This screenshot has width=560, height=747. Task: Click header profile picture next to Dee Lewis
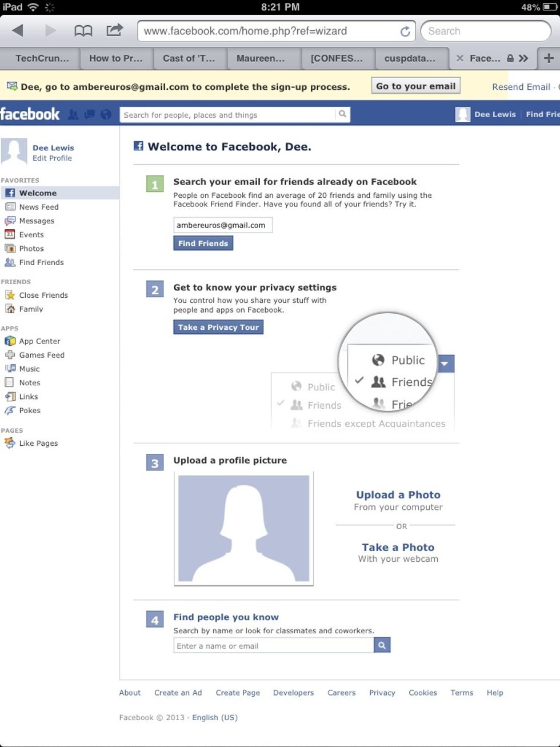(463, 114)
